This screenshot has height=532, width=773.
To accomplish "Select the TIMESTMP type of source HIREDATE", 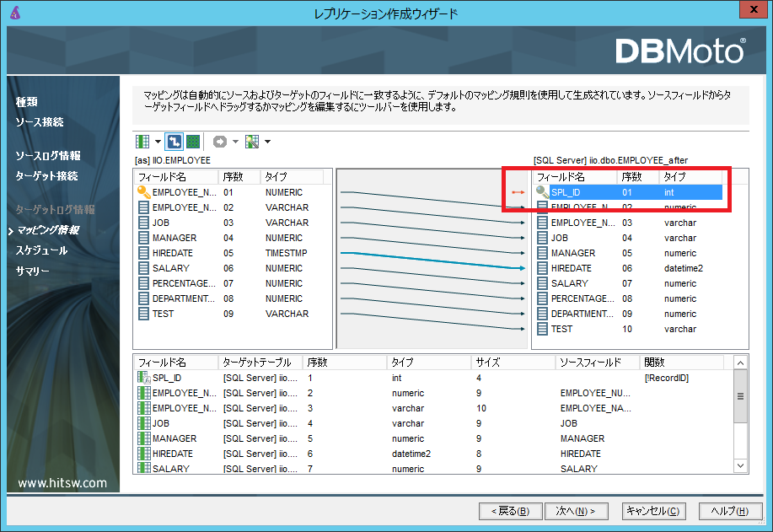I will coord(286,253).
